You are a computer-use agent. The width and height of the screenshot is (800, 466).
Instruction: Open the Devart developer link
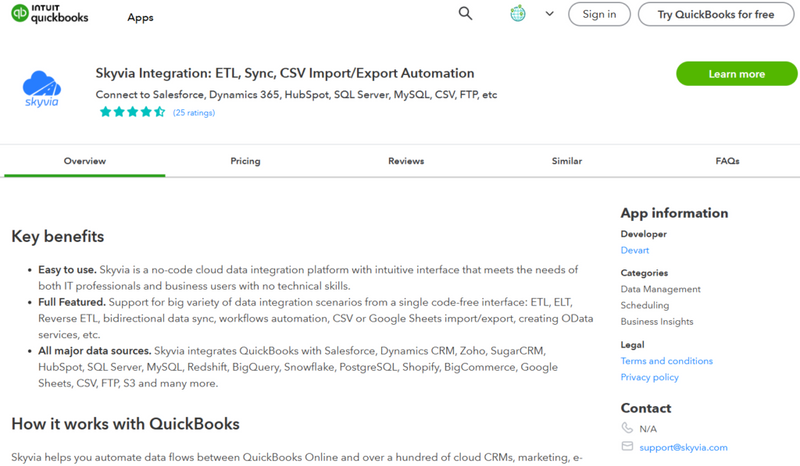tap(635, 250)
